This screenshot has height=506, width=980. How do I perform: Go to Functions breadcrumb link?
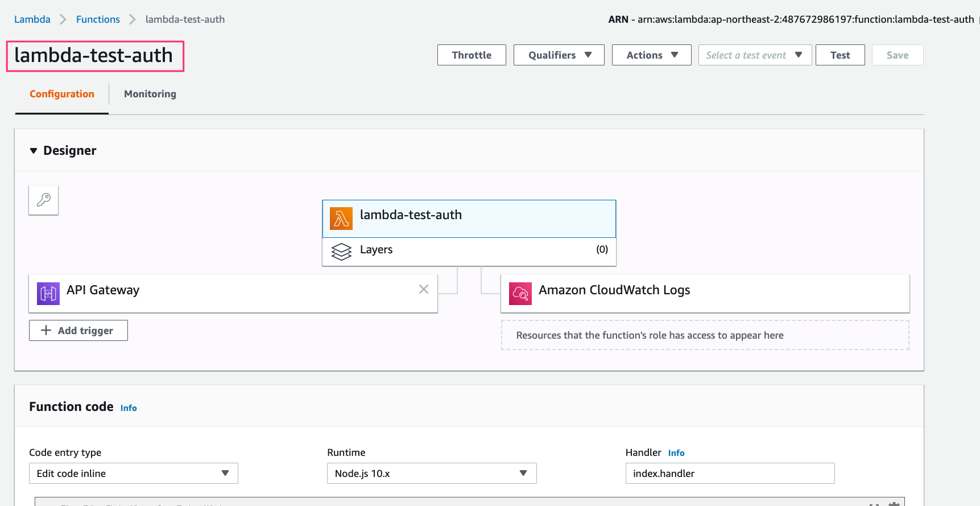[98, 19]
